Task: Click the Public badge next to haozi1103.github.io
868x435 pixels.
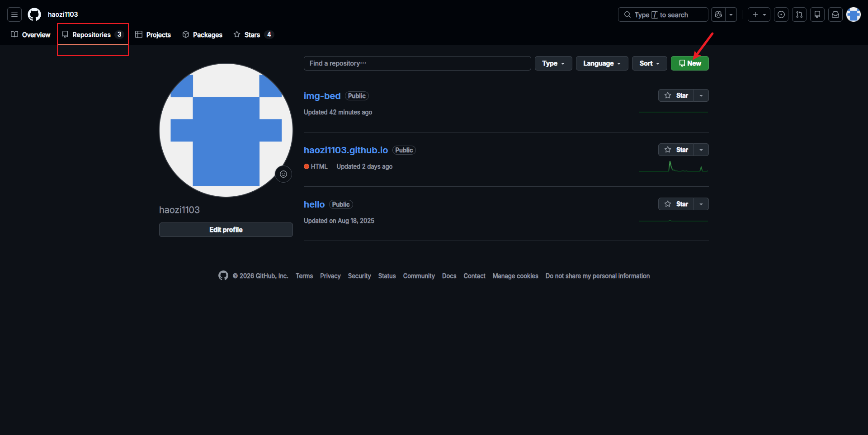Action: (404, 150)
